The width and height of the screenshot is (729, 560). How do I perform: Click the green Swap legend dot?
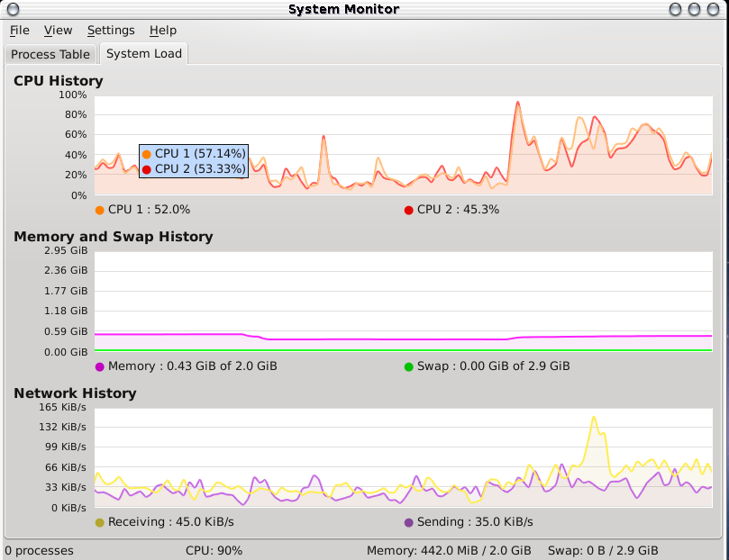click(408, 366)
